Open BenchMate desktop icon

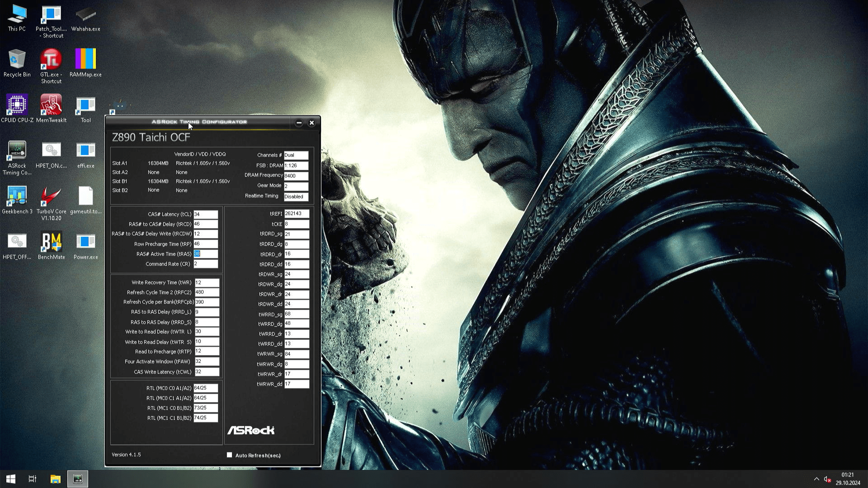pos(51,242)
